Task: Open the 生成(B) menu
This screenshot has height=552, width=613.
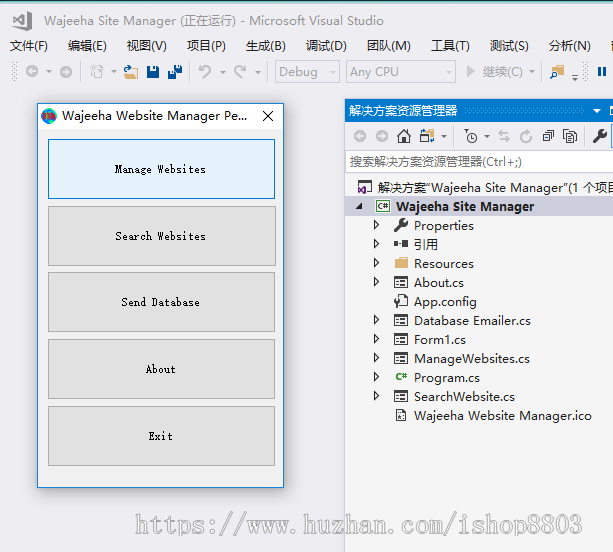Action: (265, 46)
